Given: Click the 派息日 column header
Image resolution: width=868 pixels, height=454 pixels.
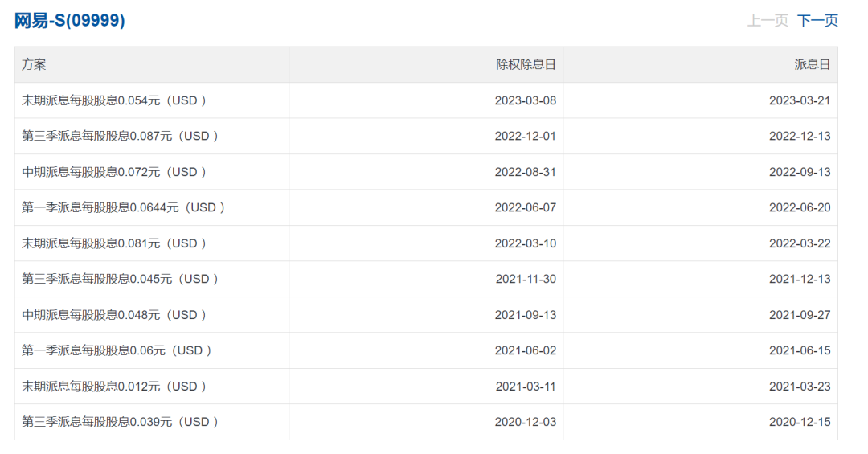Looking at the screenshot, I should coord(812,64).
